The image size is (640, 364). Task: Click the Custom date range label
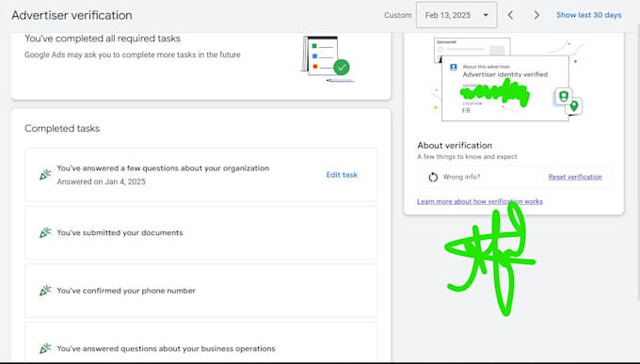point(397,15)
